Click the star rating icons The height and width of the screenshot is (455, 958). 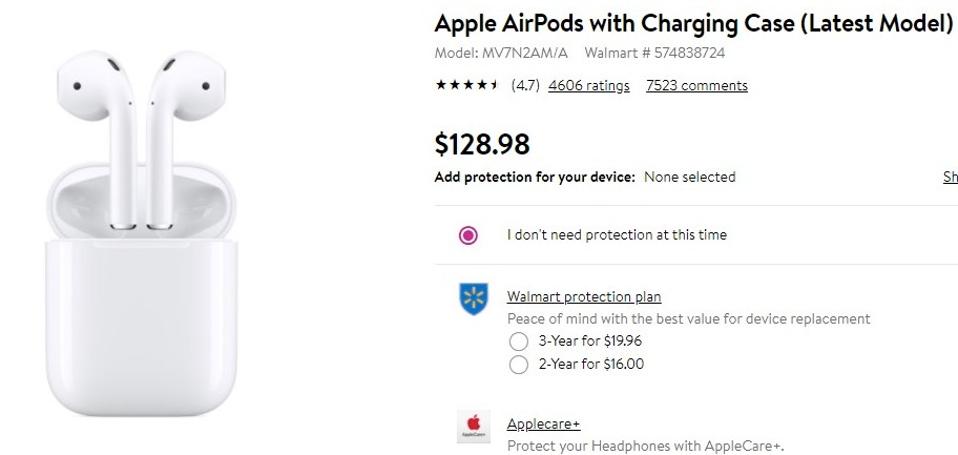(x=468, y=86)
